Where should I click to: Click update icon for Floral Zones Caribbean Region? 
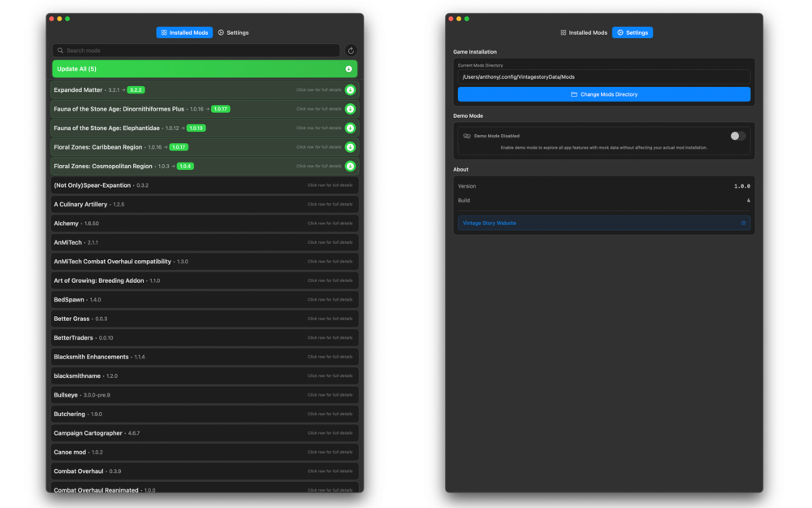click(350, 147)
